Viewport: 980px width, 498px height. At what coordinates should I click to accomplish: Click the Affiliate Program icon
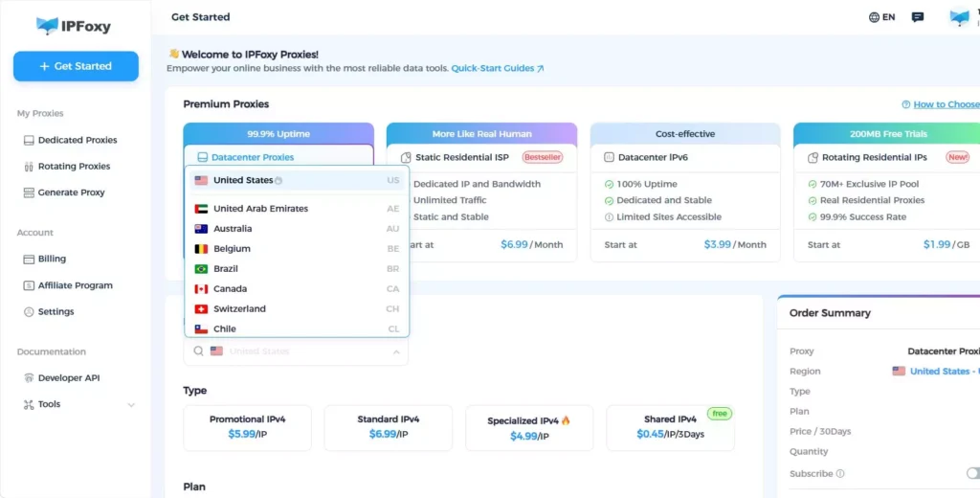pos(29,285)
